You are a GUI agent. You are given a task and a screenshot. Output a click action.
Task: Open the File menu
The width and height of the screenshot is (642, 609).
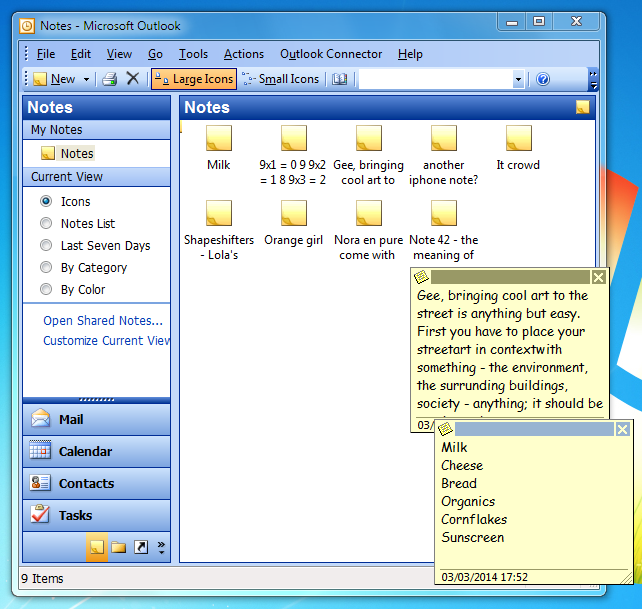coord(45,54)
